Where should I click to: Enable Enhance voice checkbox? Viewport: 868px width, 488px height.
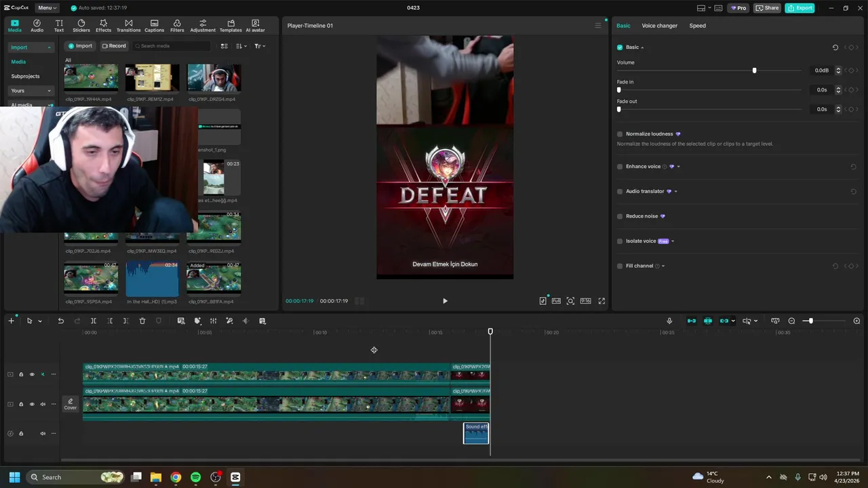[620, 167]
